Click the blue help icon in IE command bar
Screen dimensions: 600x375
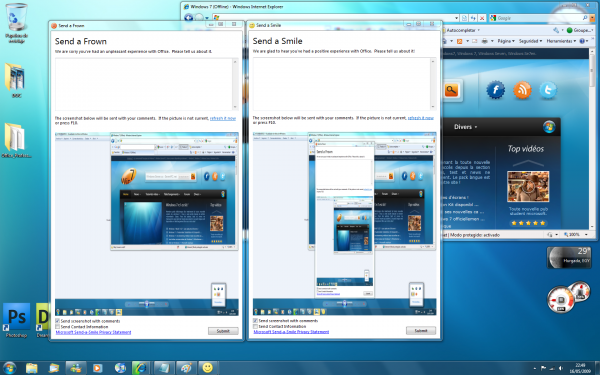[582, 41]
